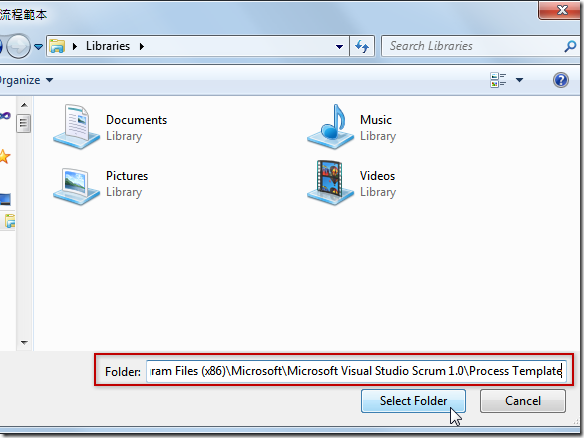Open the Organize menu
Viewport: 584px width, 438px height.
(x=26, y=80)
